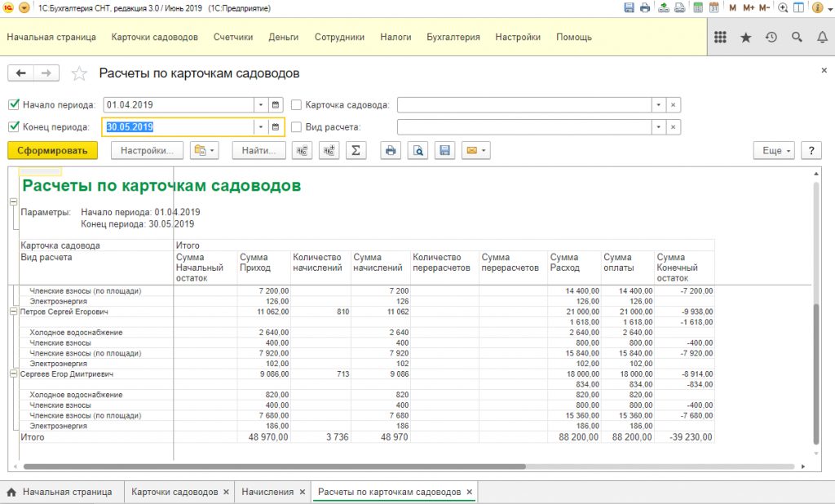835x504 pixels.
Task: Click the printer icon in the title bar
Action: coord(645,8)
